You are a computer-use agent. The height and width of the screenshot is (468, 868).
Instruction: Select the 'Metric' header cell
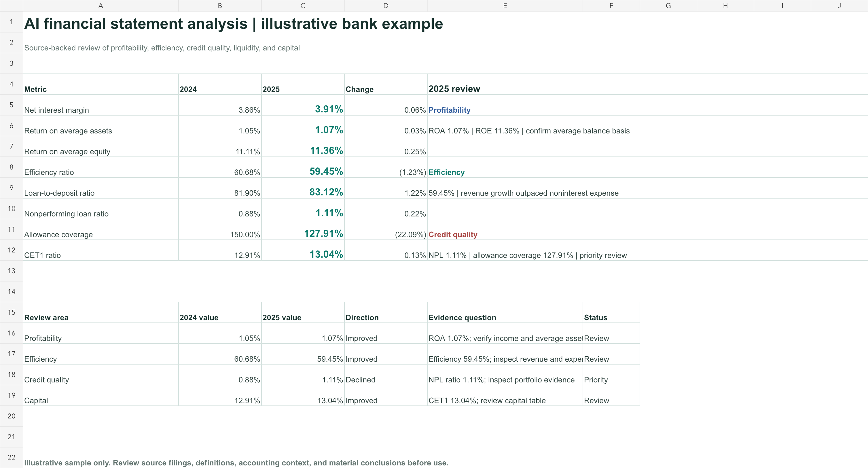[x=101, y=84]
